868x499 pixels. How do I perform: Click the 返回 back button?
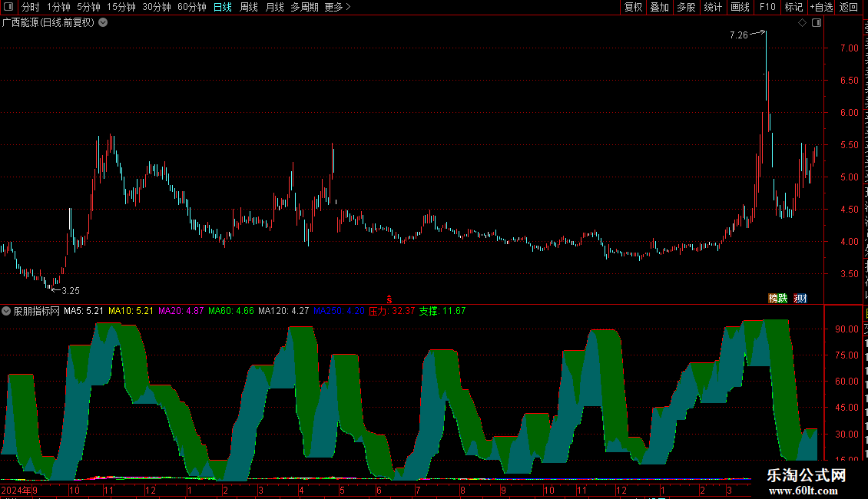(x=848, y=7)
